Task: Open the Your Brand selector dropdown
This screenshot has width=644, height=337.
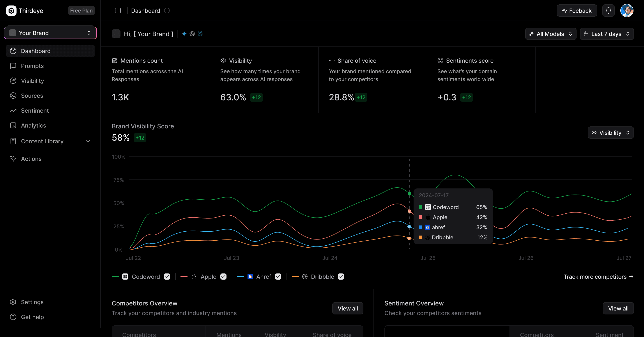Action: [50, 33]
